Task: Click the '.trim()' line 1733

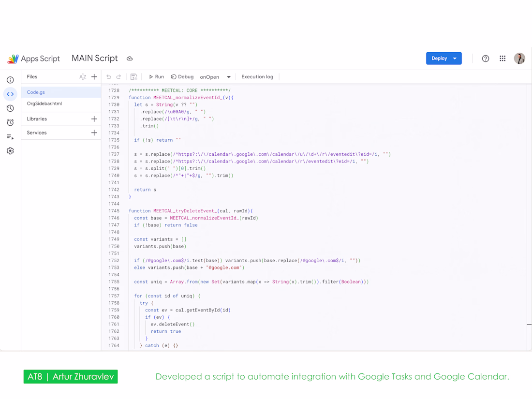Action: pos(149,126)
